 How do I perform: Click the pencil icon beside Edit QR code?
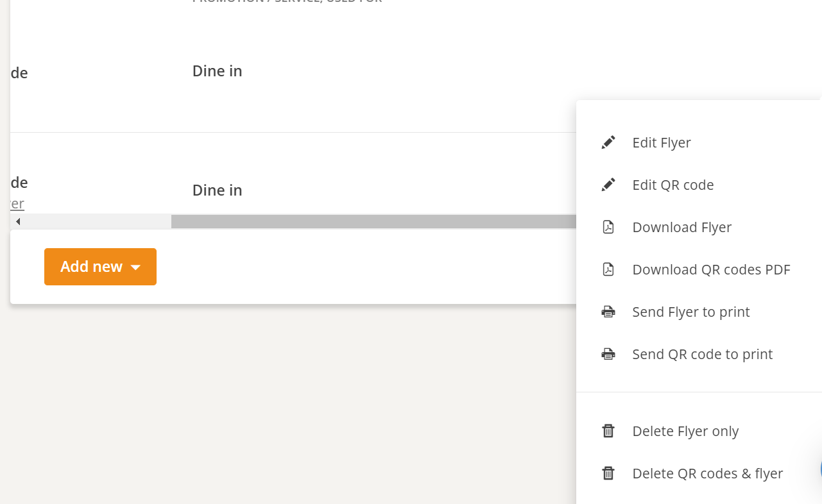click(x=608, y=185)
